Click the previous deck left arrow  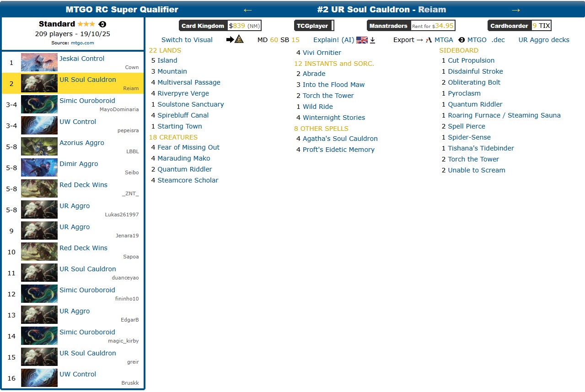coord(247,10)
